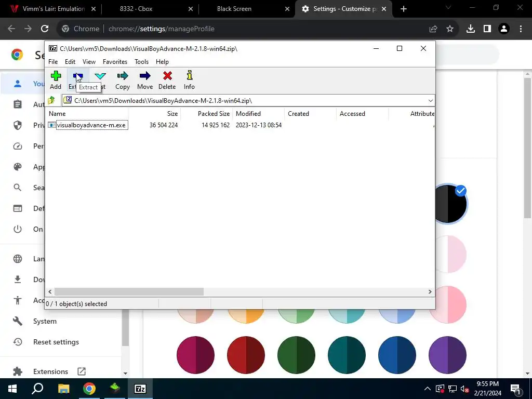Viewport: 532px width, 399px height.
Task: Open the Tools menu in 7-Zip
Action: point(141,62)
